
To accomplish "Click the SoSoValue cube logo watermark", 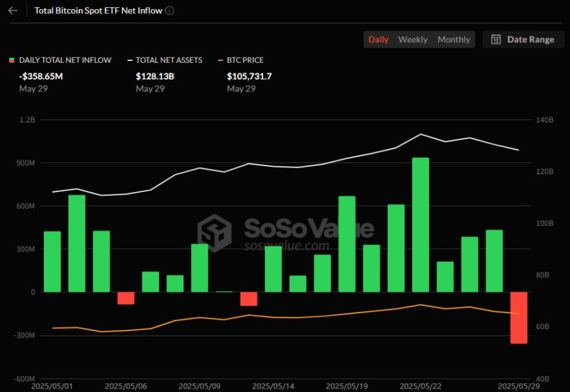I will (214, 233).
